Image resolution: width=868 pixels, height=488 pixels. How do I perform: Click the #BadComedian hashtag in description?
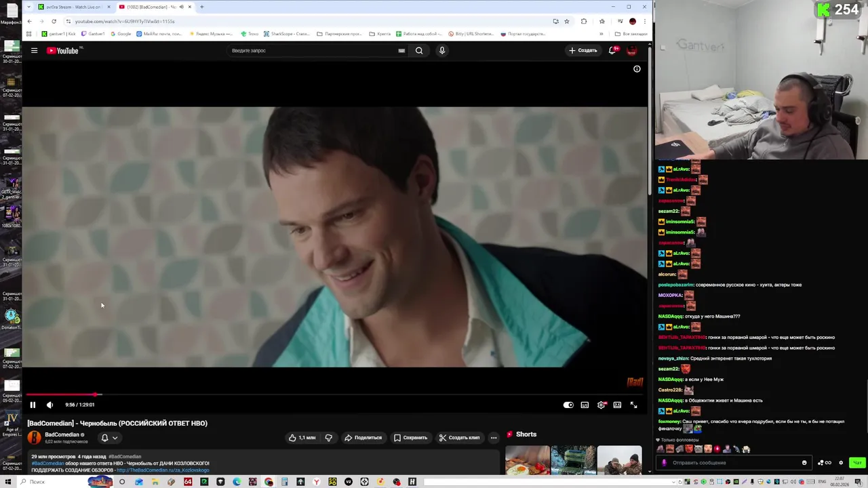(x=48, y=464)
